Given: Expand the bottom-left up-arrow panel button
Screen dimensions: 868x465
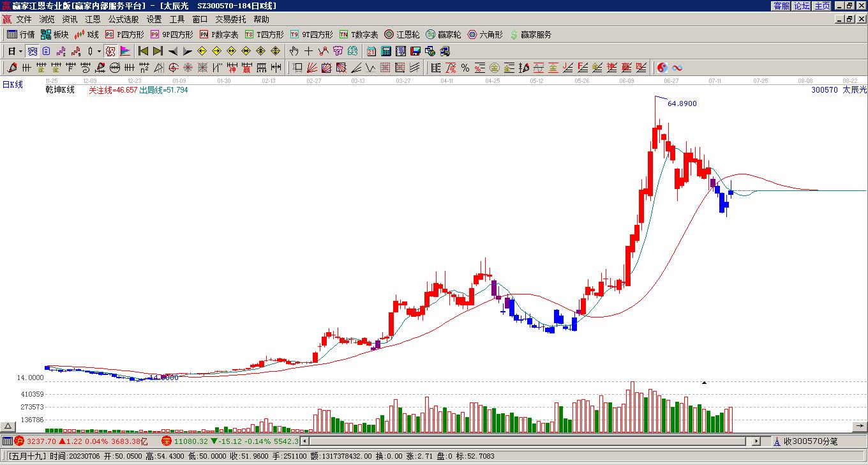Looking at the screenshot, I should [x=8, y=426].
